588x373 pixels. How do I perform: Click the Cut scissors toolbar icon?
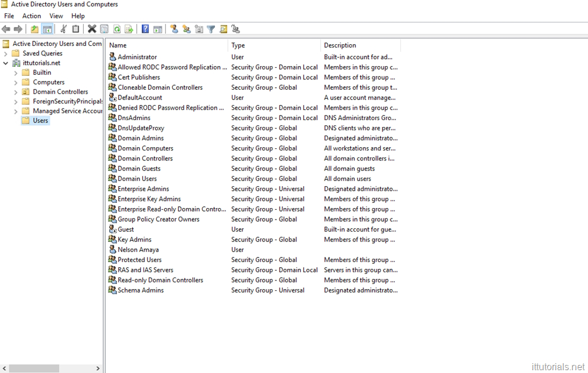click(63, 29)
